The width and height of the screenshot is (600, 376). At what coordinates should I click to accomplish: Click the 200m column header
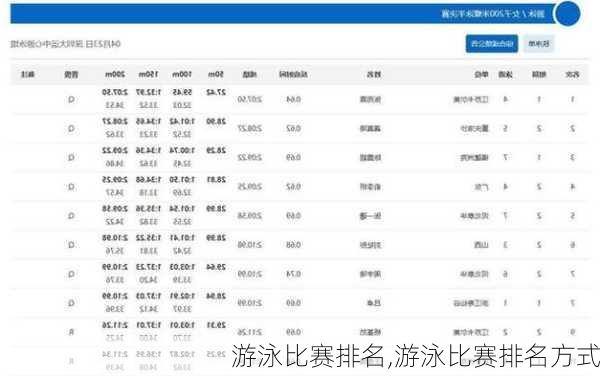pyautogui.click(x=115, y=74)
